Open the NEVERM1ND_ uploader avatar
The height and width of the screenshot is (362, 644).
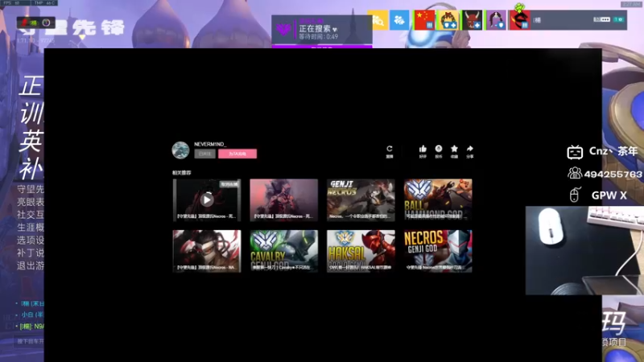click(180, 150)
